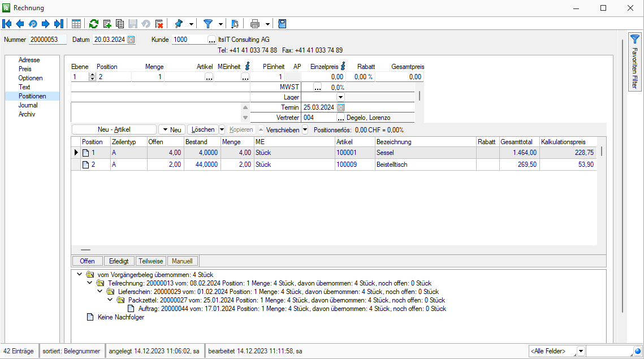Open the table view icon
644x359 pixels.
pyautogui.click(x=76, y=23)
